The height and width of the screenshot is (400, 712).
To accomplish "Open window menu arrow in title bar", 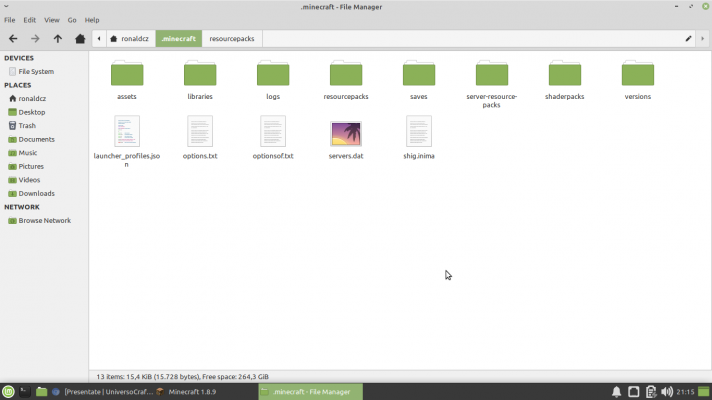I will [x=6, y=6].
